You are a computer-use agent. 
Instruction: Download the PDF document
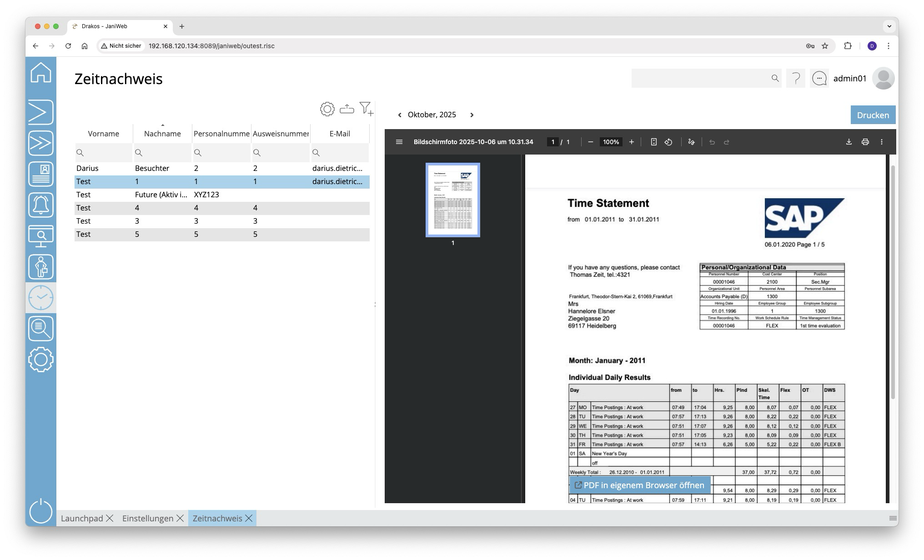tap(849, 142)
